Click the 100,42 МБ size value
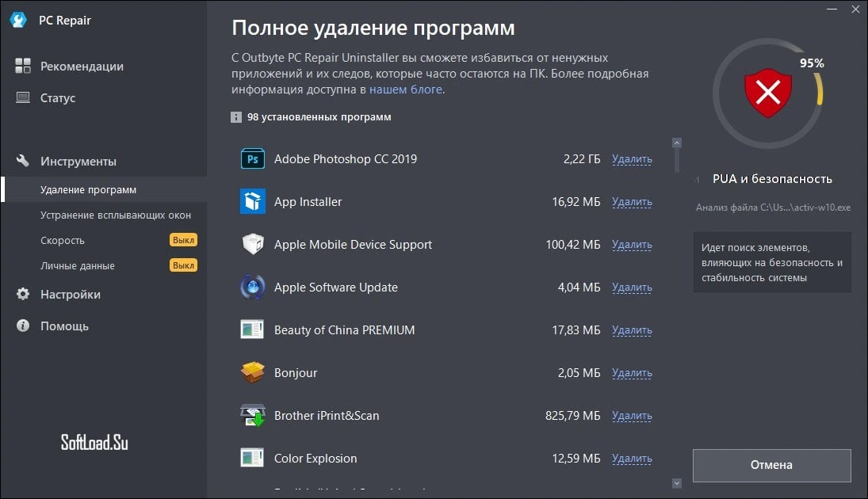 coord(572,245)
